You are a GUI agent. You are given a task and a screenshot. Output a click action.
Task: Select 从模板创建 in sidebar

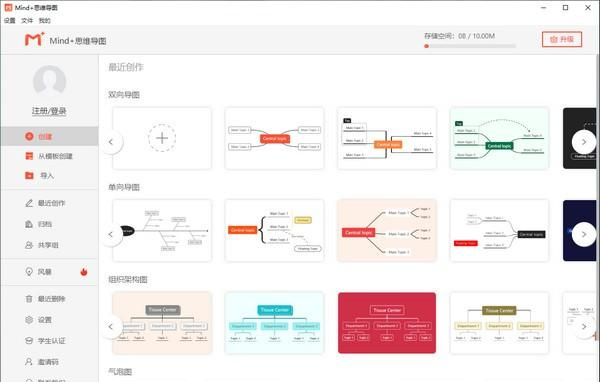(x=49, y=156)
